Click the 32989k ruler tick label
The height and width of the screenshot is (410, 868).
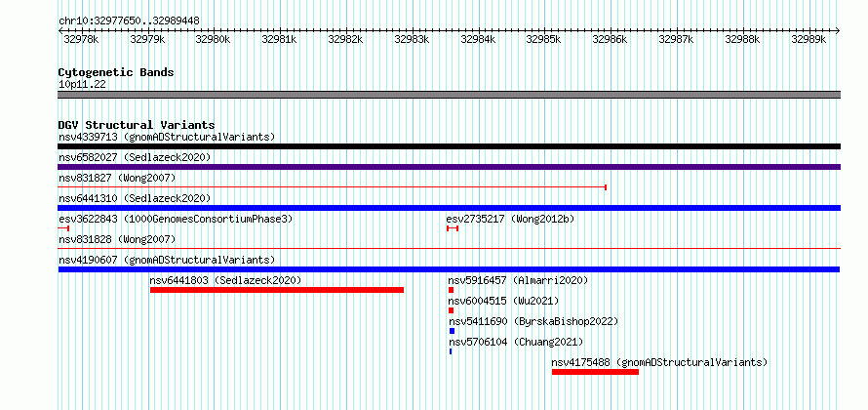(809, 39)
